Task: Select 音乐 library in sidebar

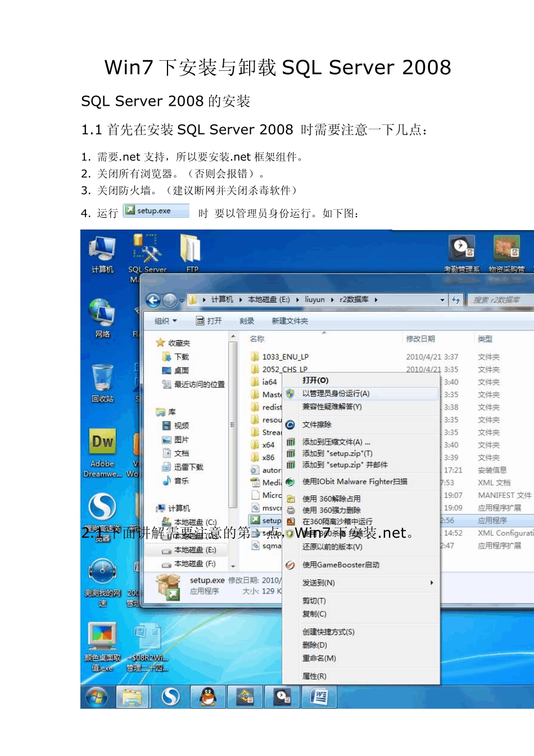Action: tap(176, 481)
